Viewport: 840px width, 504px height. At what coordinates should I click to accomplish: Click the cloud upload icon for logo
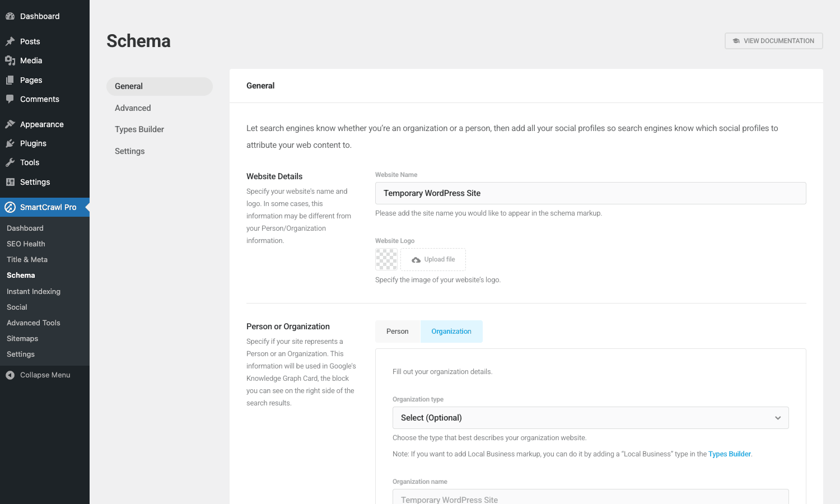pos(416,260)
